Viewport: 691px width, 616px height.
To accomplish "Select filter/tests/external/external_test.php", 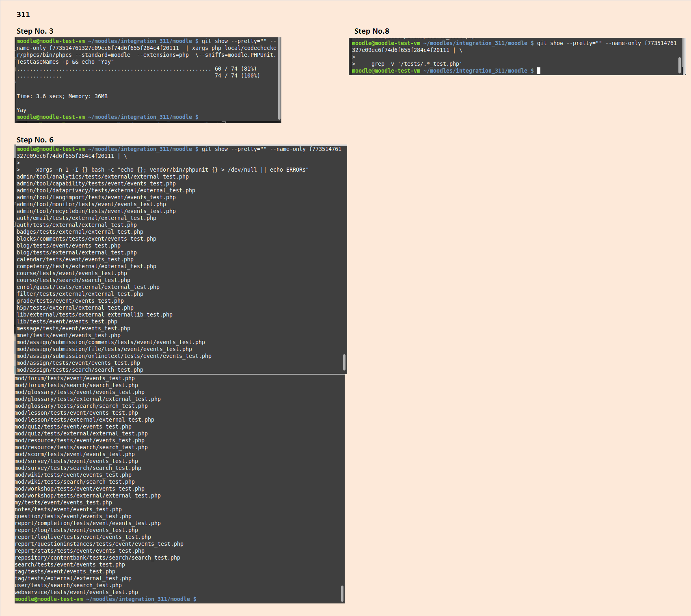I will click(x=80, y=294).
